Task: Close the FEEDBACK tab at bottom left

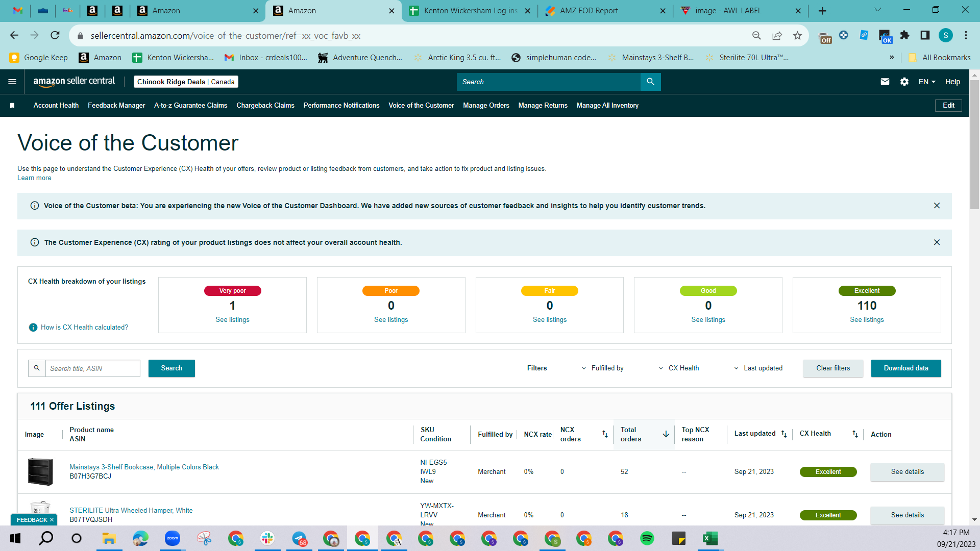Action: tap(52, 520)
